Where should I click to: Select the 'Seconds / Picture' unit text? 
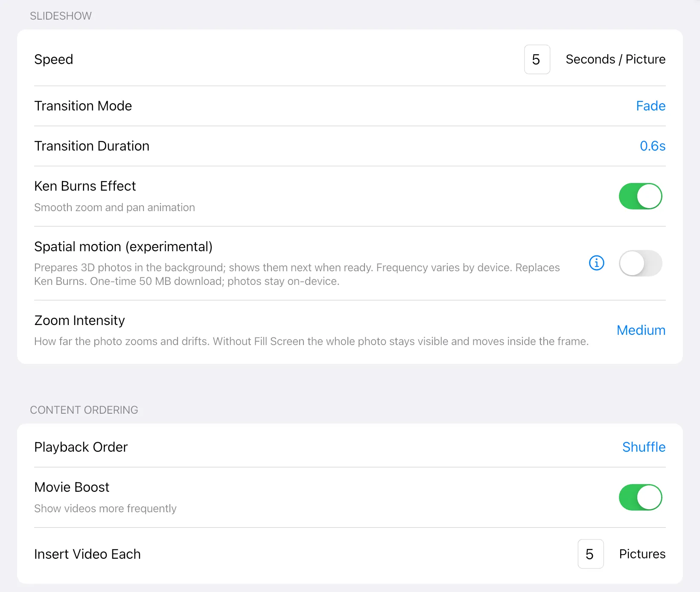pos(615,59)
